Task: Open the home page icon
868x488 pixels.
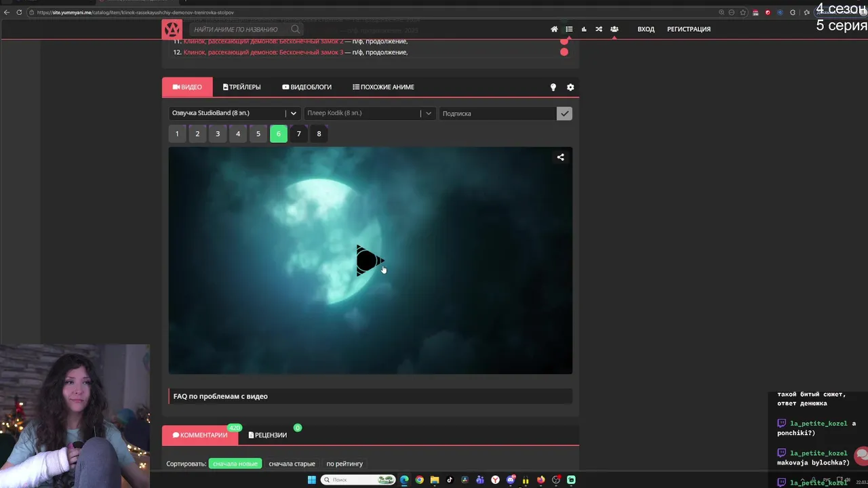Action: point(554,29)
